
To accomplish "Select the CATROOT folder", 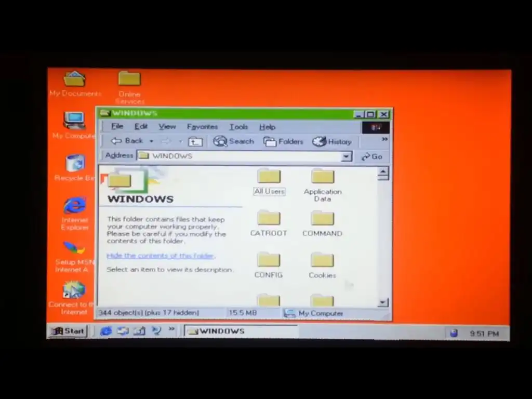I will (x=269, y=223).
